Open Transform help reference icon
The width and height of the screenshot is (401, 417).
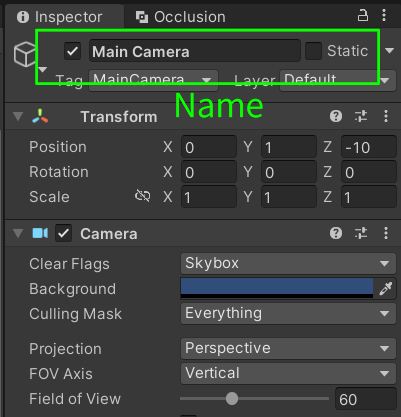tap(336, 116)
